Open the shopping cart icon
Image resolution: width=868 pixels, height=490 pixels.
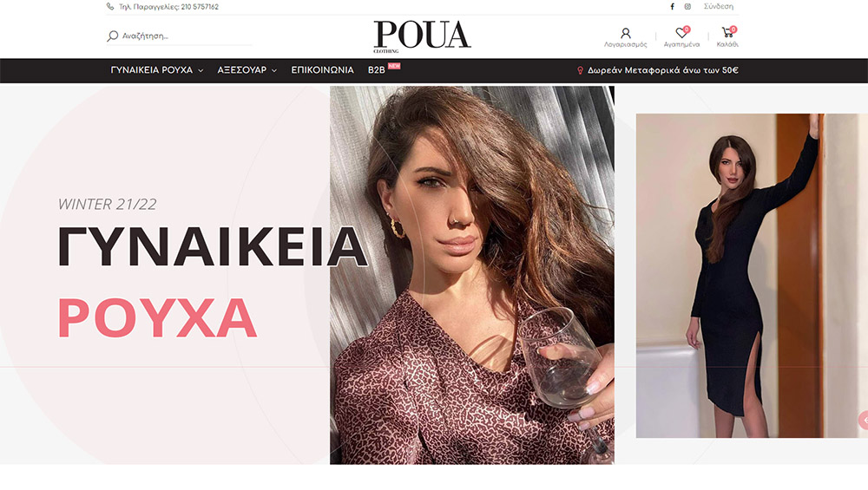[728, 32]
